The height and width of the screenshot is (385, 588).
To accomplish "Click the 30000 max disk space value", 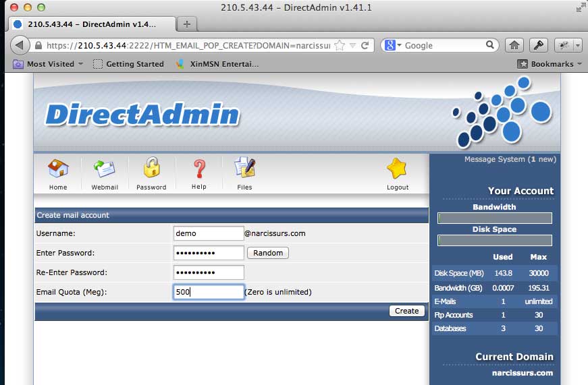I will click(x=539, y=273).
